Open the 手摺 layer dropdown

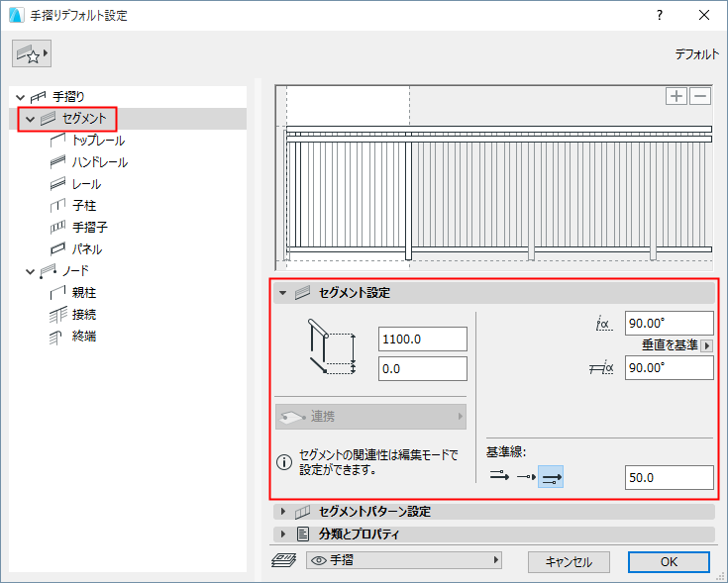click(404, 560)
